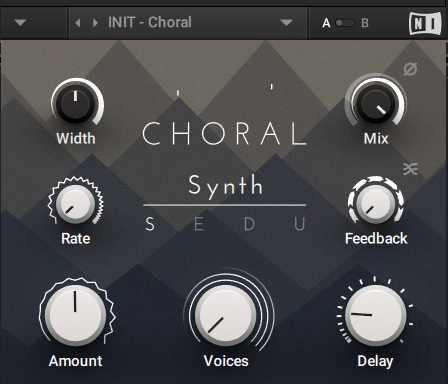Click the Delay knob
This screenshot has height=384, width=448.
[x=375, y=315]
